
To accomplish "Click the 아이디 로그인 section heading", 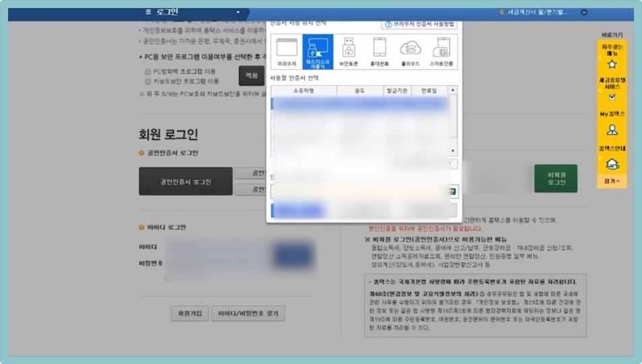I will [166, 227].
